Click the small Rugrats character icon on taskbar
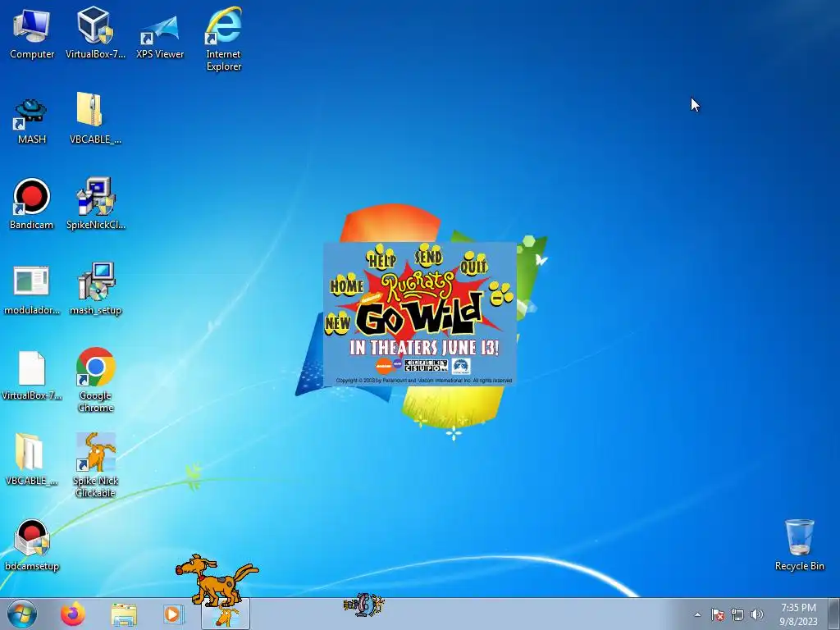 point(363,605)
